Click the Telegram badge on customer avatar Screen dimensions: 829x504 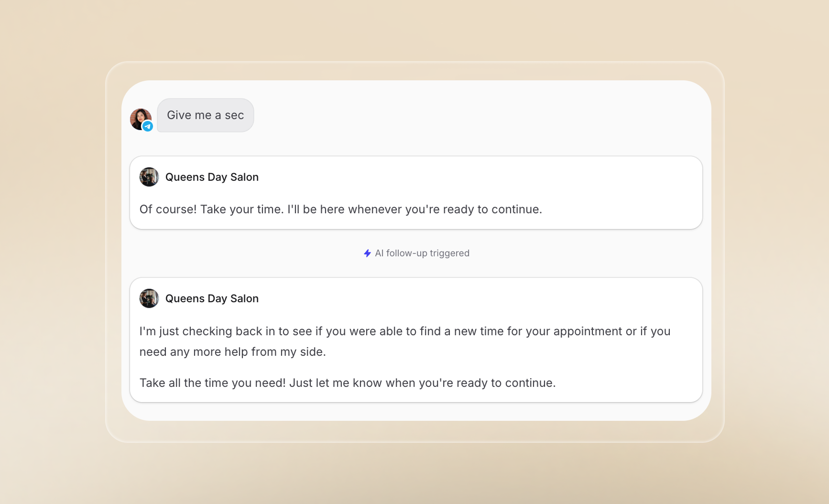pyautogui.click(x=148, y=126)
